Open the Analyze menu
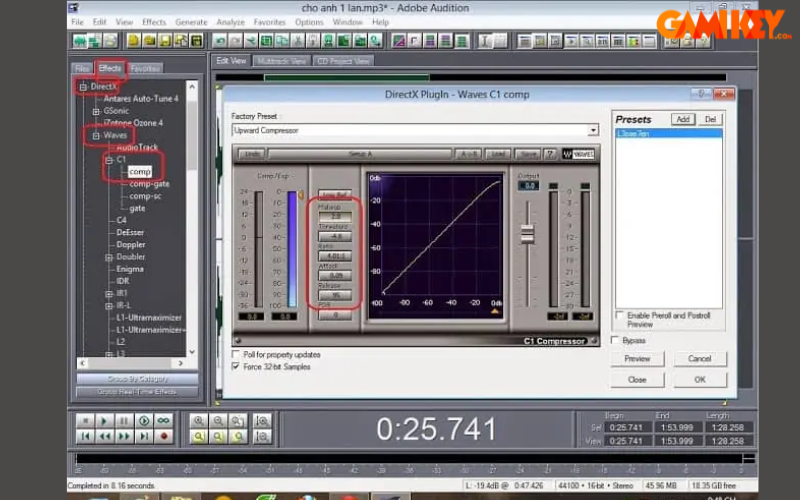The height and width of the screenshot is (500, 800). pyautogui.click(x=230, y=22)
